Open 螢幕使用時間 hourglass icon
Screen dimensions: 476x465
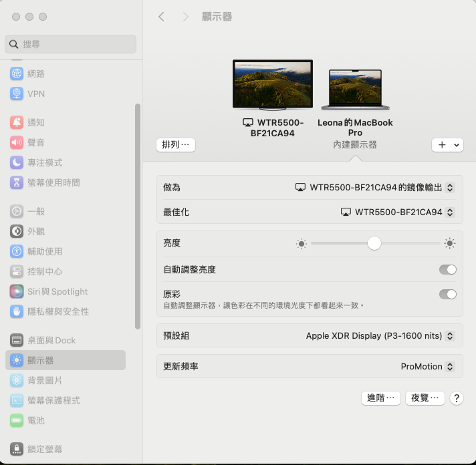click(x=17, y=182)
